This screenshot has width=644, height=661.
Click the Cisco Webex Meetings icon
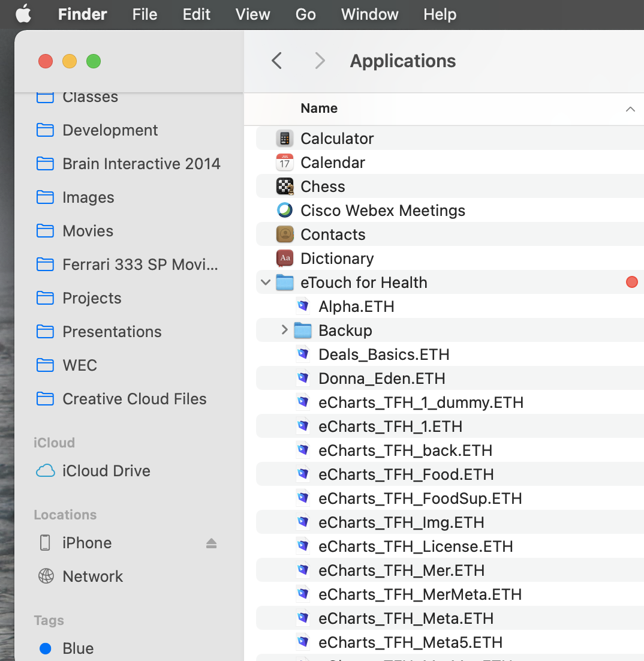(285, 210)
